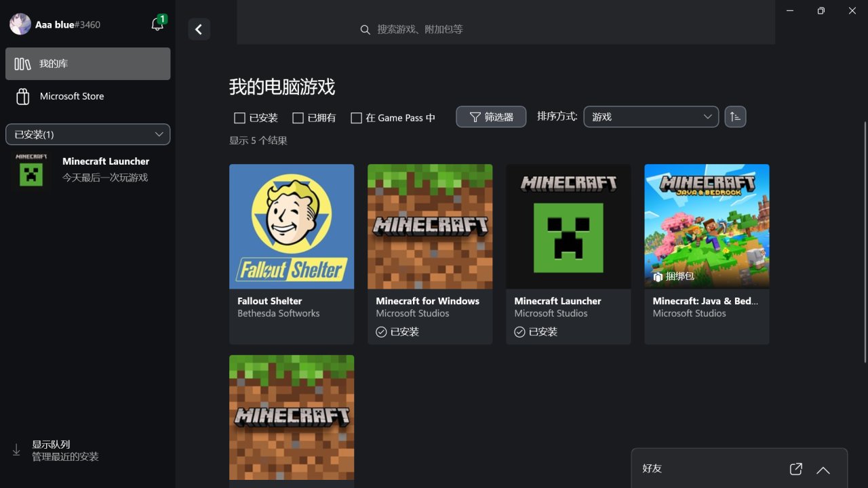Viewport: 868px width, 488px height.
Task: Select Minecraft Launcher in the installed list
Action: [88, 169]
